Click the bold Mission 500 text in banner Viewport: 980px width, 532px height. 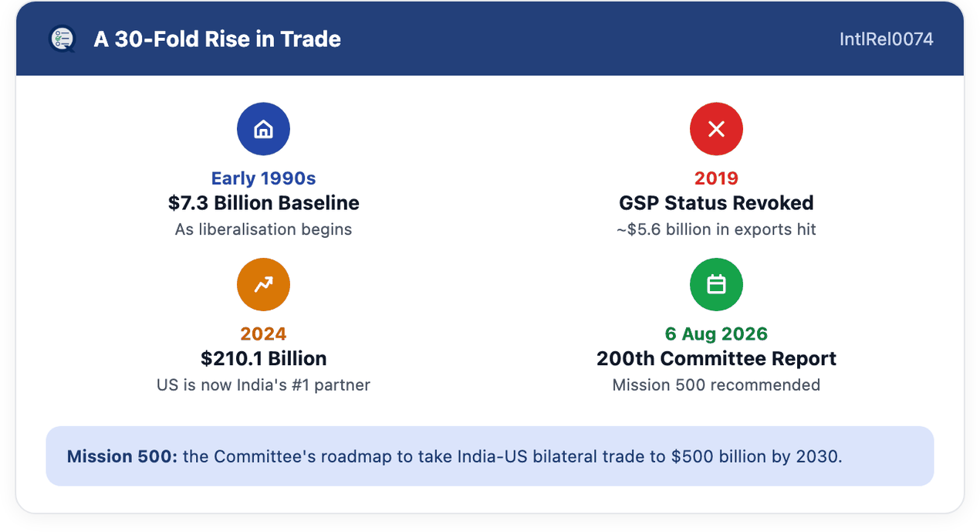[x=122, y=456]
